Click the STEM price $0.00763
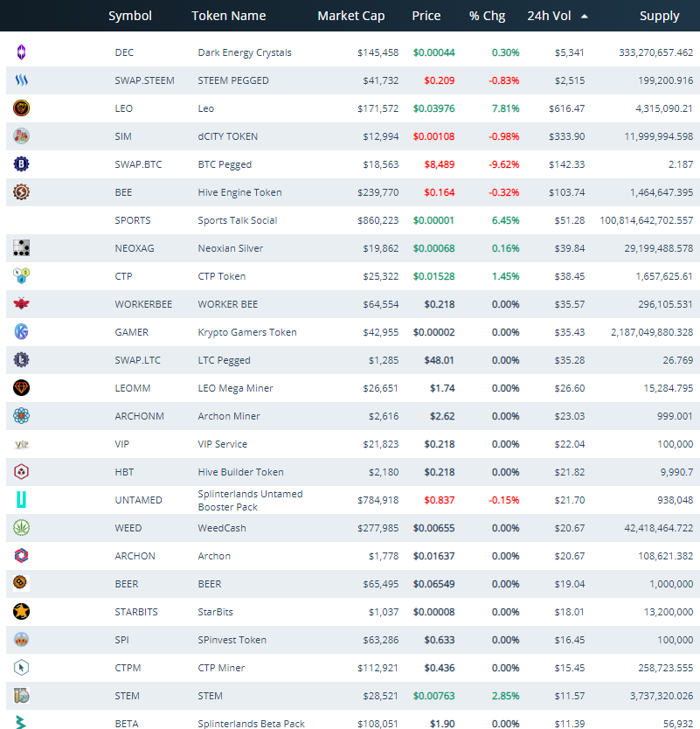700x729 pixels. 433,696
